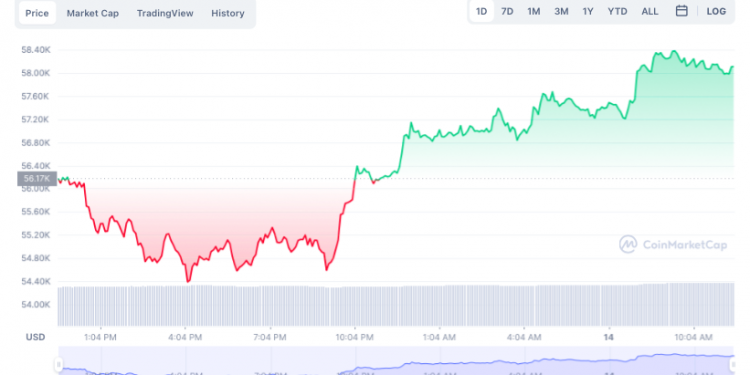Viewport: 750px width, 375px height.
Task: Grab the right range slider handle
Action: pos(734,364)
